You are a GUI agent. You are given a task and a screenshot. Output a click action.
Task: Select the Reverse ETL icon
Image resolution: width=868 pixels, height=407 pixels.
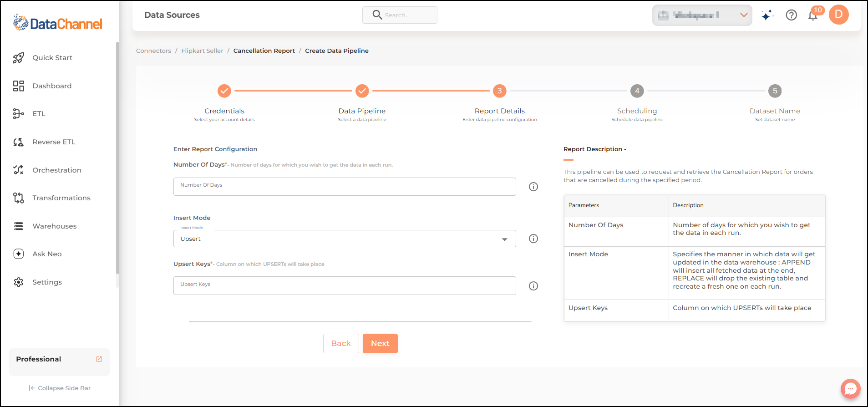(x=18, y=142)
